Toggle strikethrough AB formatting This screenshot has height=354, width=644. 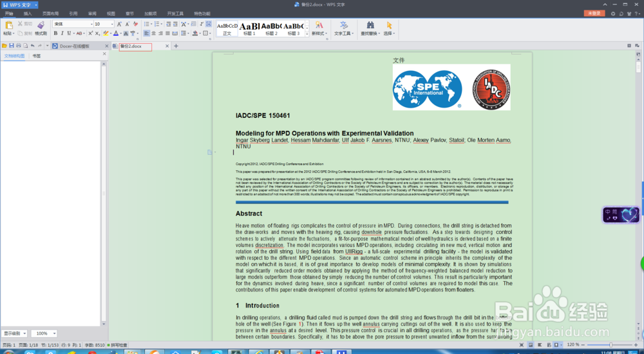(x=79, y=34)
